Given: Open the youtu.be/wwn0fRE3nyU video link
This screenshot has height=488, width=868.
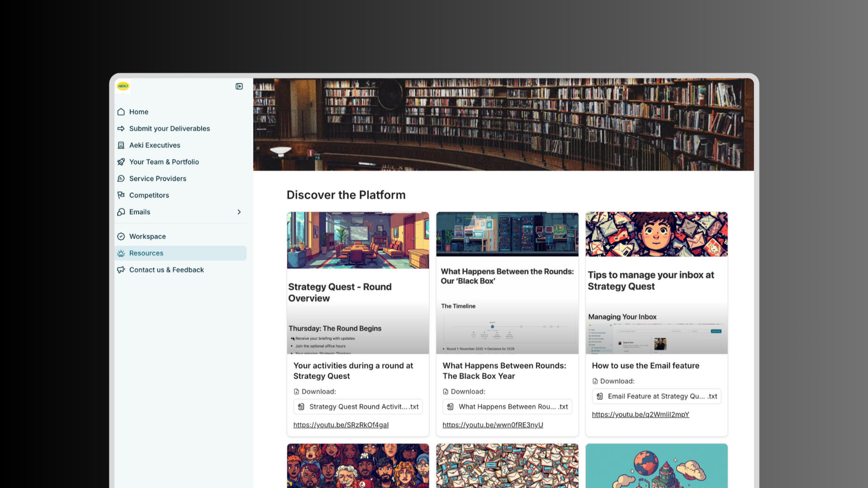Looking at the screenshot, I should (x=492, y=425).
